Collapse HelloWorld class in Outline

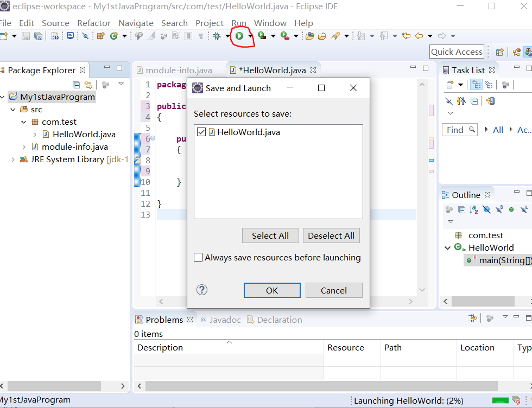448,248
